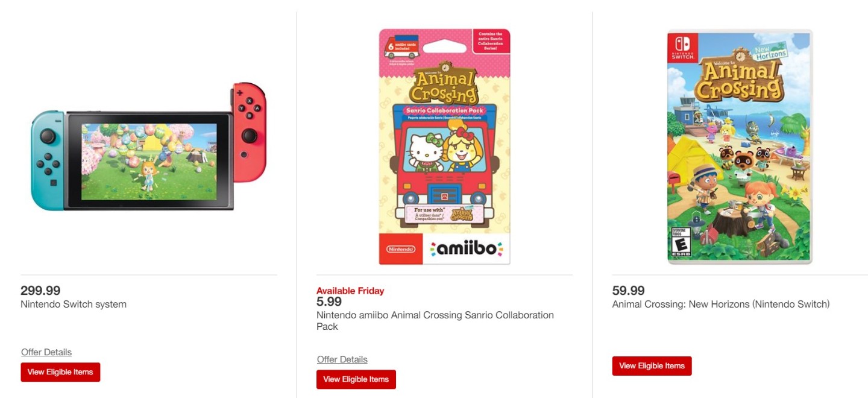The width and height of the screenshot is (868, 398).
Task: Click the Nintendo Switch logo on game cover
Action: (x=683, y=47)
